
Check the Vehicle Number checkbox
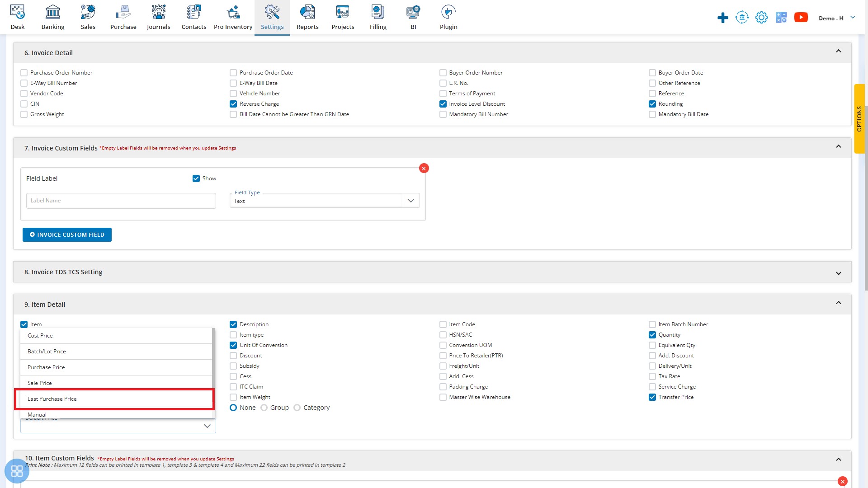click(233, 94)
